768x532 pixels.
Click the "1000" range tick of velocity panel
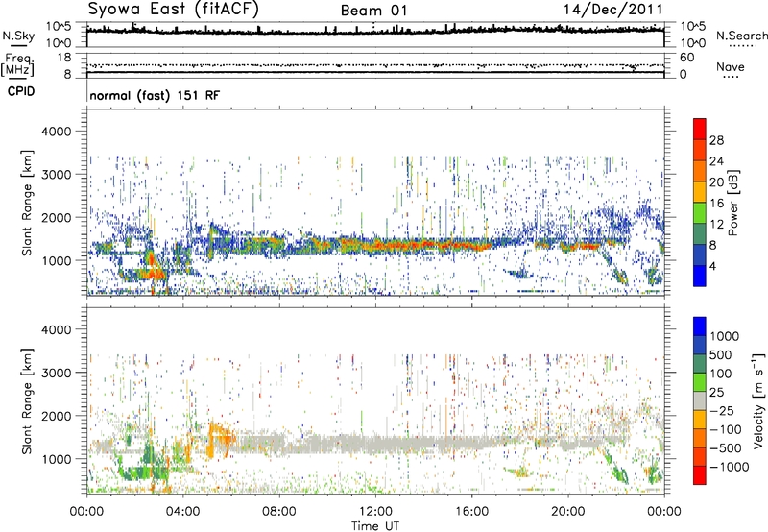click(56, 459)
